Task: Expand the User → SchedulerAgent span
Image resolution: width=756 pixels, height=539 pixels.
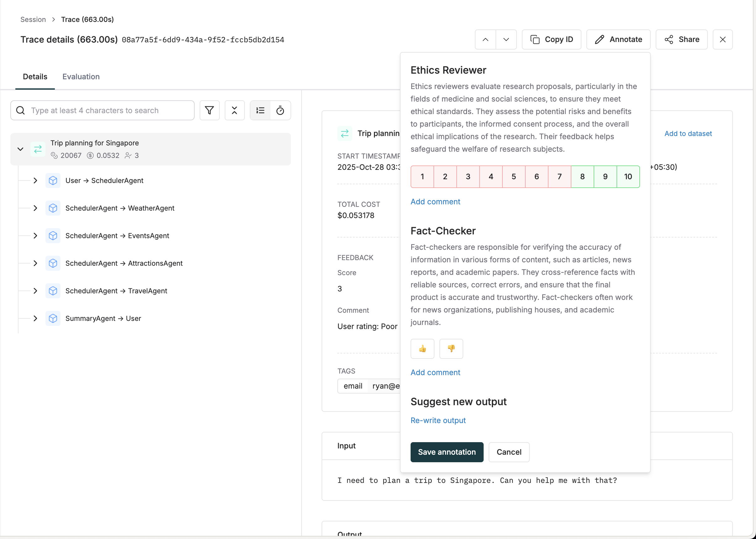Action: coord(35,181)
